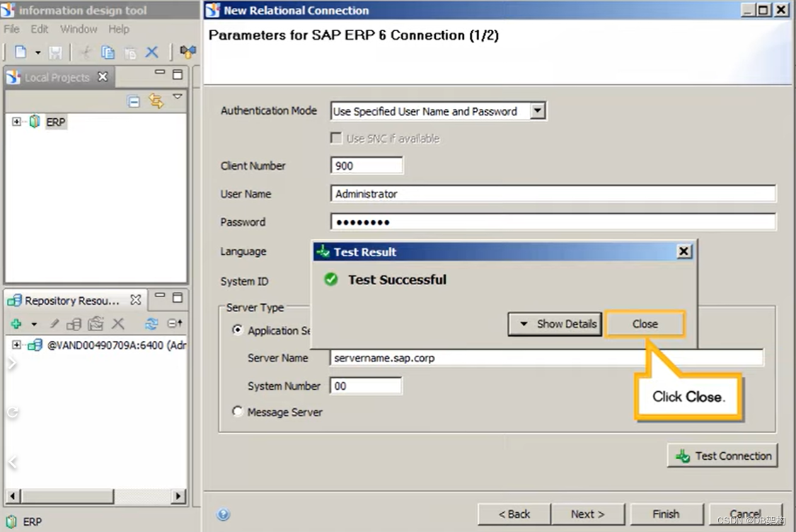Select the Message Server radio button
796x532 pixels.
click(x=238, y=411)
